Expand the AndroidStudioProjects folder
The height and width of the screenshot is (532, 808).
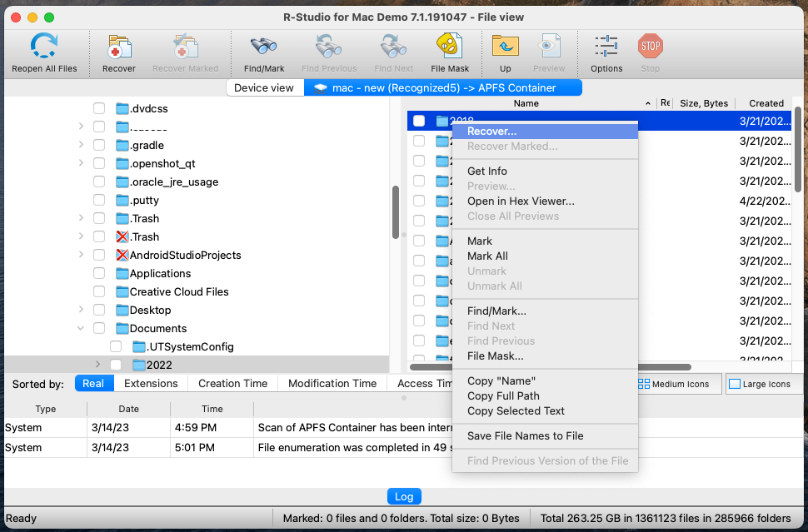81,255
